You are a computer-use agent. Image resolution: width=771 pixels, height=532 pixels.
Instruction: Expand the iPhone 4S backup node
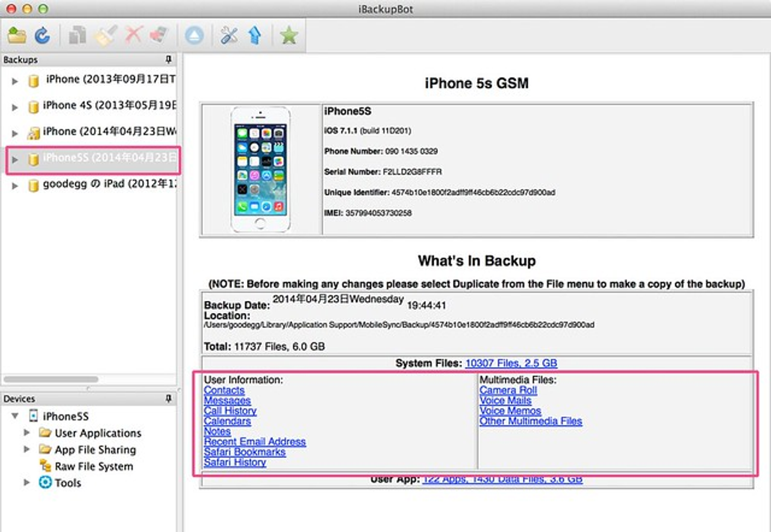point(16,107)
